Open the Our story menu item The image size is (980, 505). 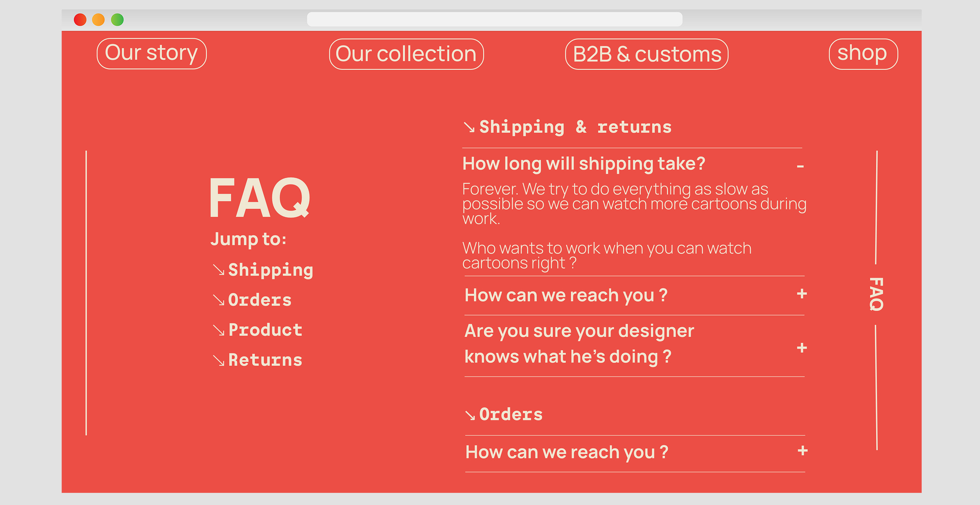152,53
